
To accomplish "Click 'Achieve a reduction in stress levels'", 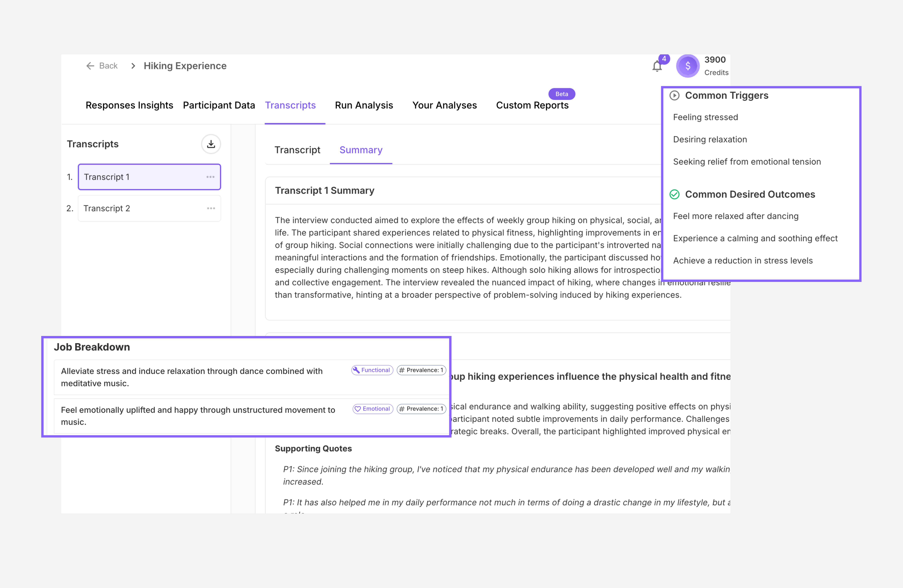I will point(743,261).
